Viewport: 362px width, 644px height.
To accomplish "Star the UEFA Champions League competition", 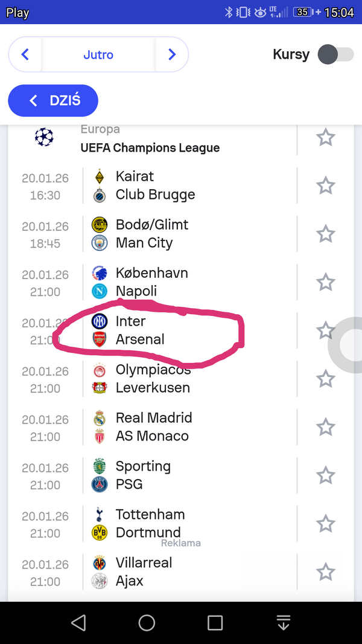I will [326, 138].
